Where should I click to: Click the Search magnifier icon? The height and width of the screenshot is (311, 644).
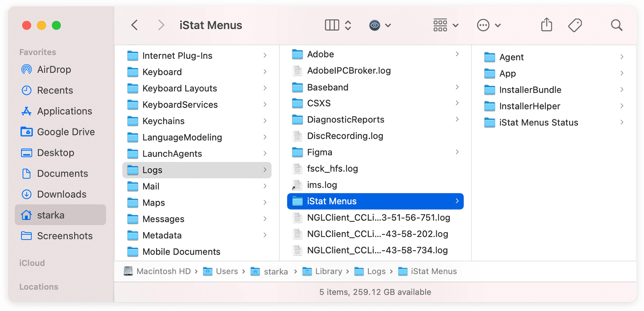617,25
